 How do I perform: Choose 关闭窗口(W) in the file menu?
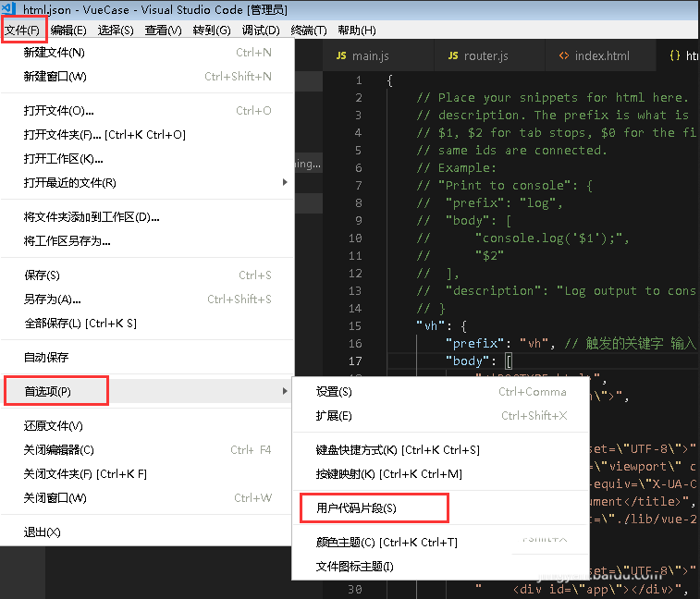(147, 497)
